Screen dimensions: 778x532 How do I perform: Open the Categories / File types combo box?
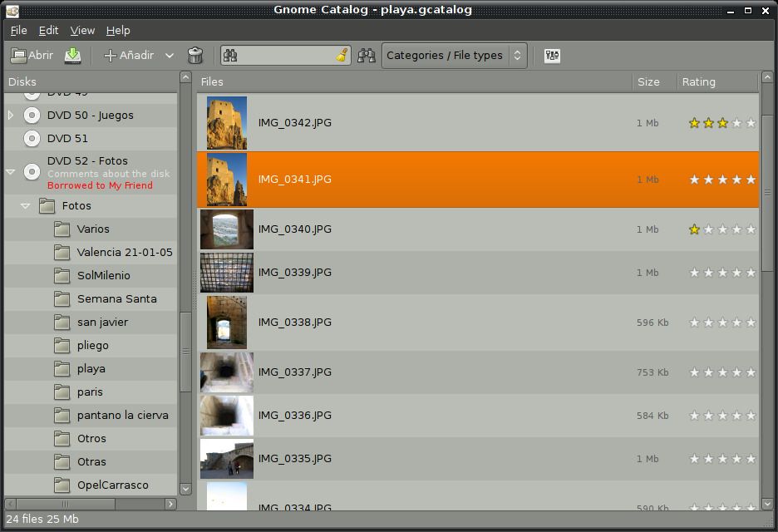click(x=454, y=56)
